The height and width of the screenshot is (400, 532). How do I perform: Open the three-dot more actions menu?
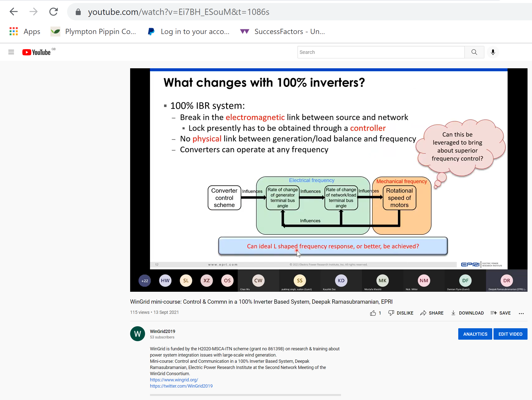click(521, 313)
